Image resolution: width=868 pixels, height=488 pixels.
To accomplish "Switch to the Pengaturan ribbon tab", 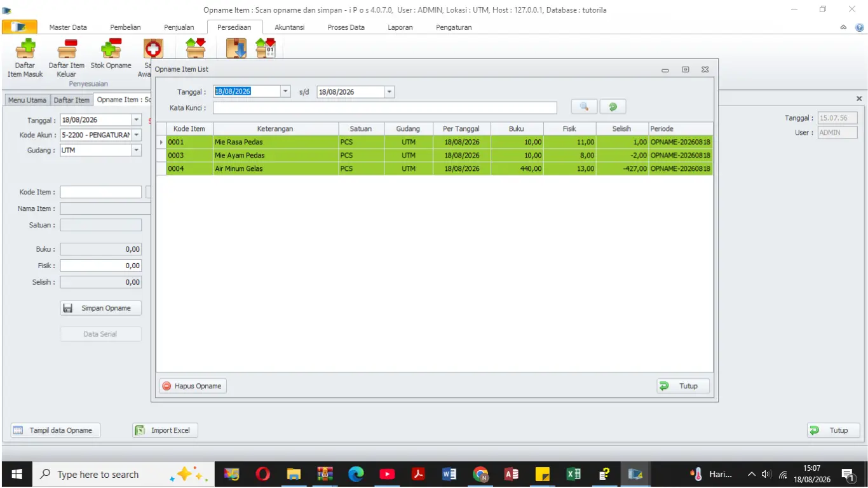I will click(454, 27).
